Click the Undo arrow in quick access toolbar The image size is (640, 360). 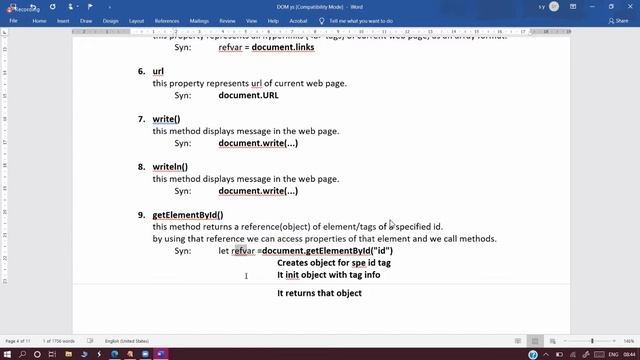tap(33, 7)
